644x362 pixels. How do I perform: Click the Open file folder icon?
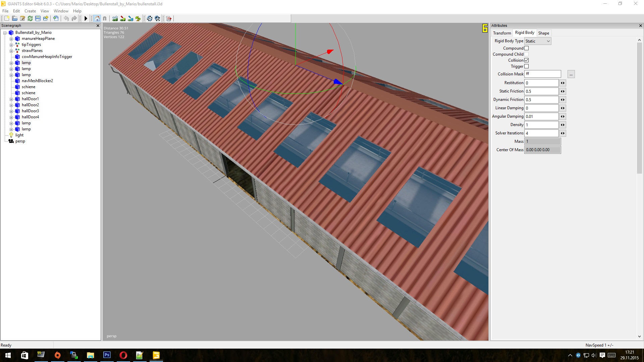pos(15,18)
